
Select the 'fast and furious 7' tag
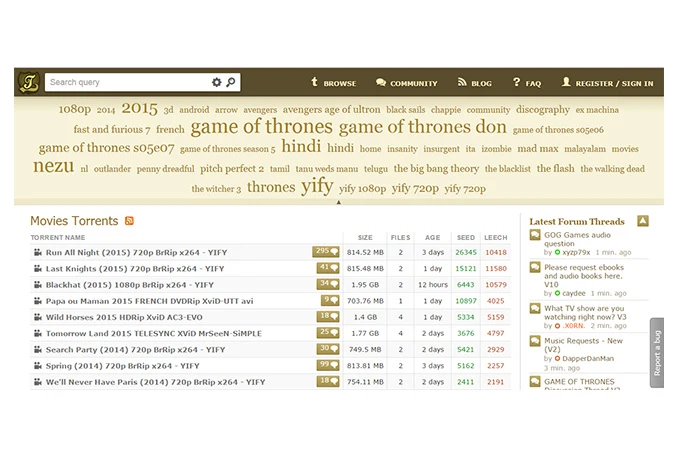click(112, 129)
